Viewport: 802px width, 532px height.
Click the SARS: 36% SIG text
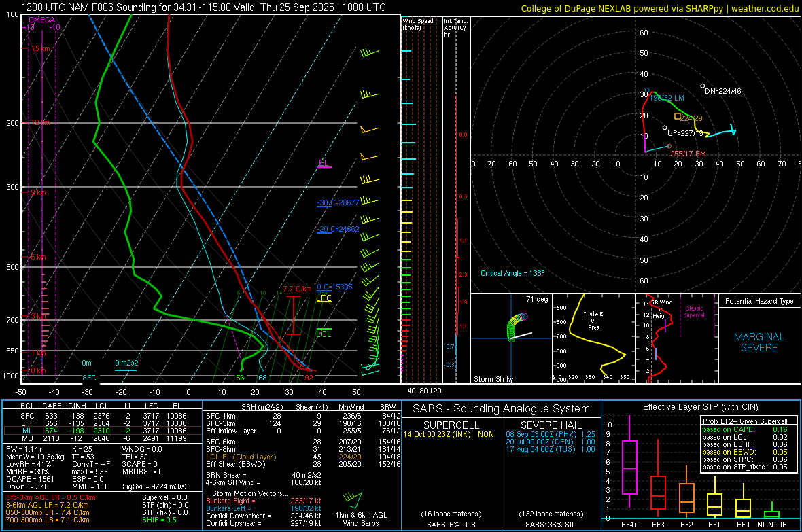click(x=551, y=525)
